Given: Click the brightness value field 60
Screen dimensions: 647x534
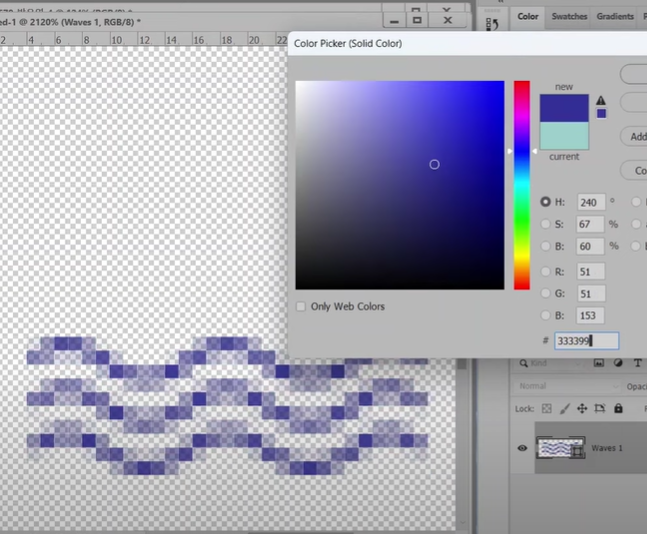Looking at the screenshot, I should click(x=590, y=246).
